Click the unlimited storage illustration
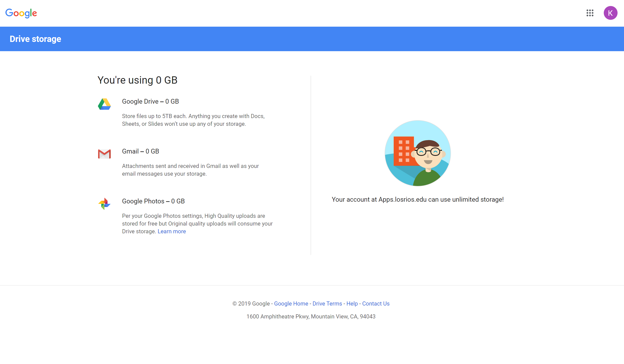The image size is (624, 364). pos(418,153)
